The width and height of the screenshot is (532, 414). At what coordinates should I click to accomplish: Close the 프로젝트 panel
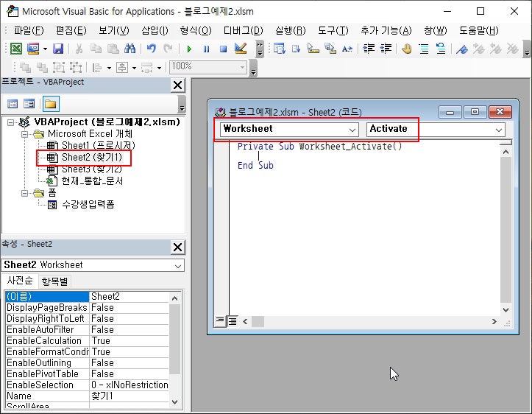(x=178, y=85)
